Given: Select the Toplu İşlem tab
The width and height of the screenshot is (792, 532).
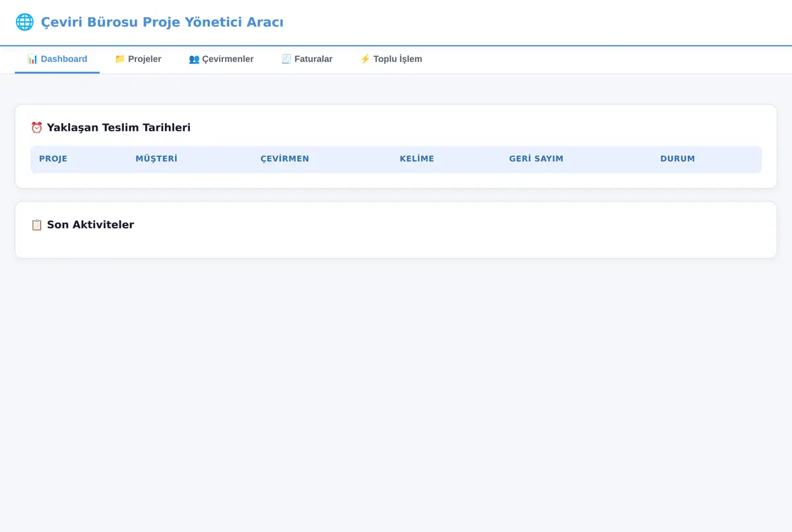Looking at the screenshot, I should pos(391,59).
